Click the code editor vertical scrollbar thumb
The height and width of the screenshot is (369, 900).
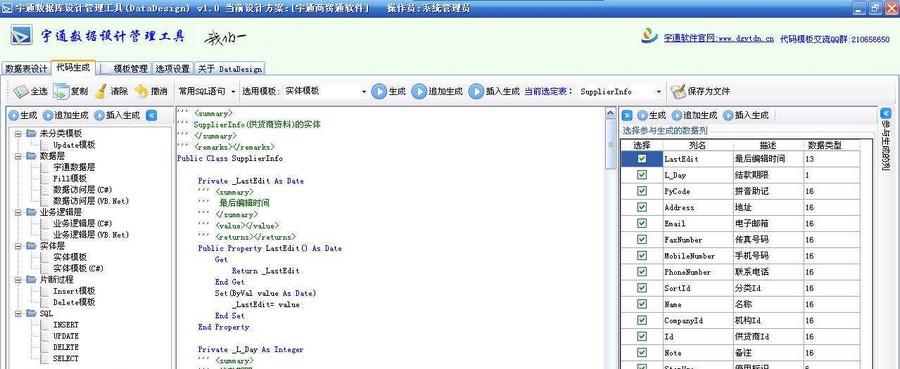[611, 145]
